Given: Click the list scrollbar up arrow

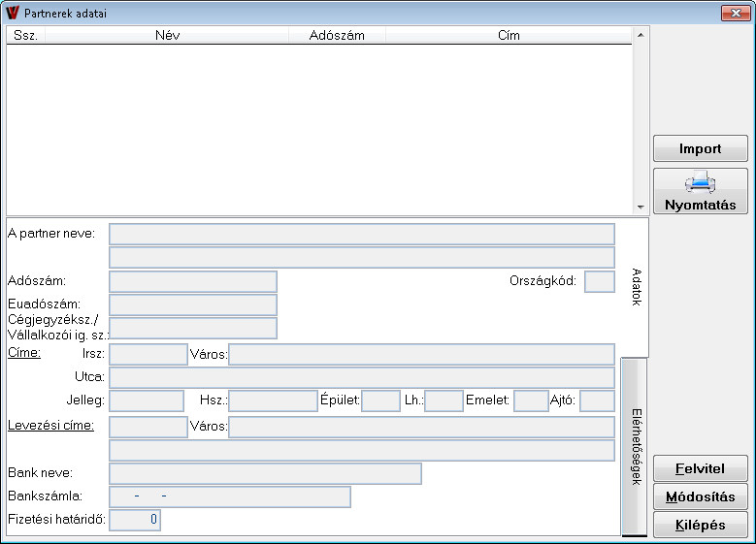Looking at the screenshot, I should click(641, 35).
